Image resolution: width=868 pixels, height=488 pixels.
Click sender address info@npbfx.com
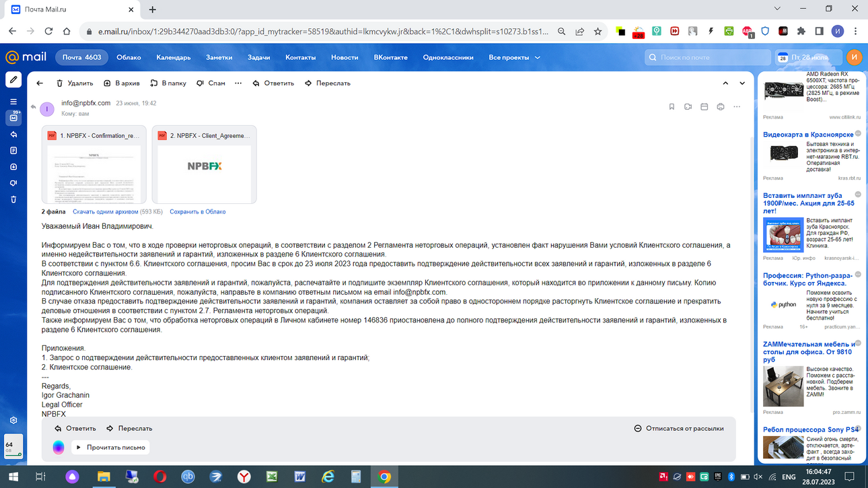tap(85, 103)
